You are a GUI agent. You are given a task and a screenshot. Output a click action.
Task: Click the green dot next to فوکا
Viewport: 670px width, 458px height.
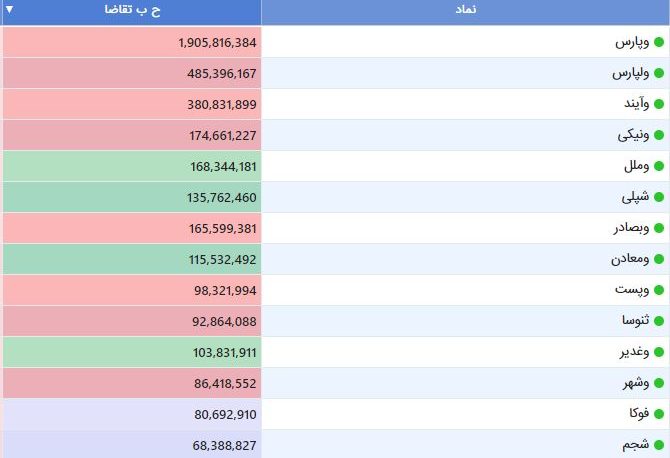coord(659,414)
